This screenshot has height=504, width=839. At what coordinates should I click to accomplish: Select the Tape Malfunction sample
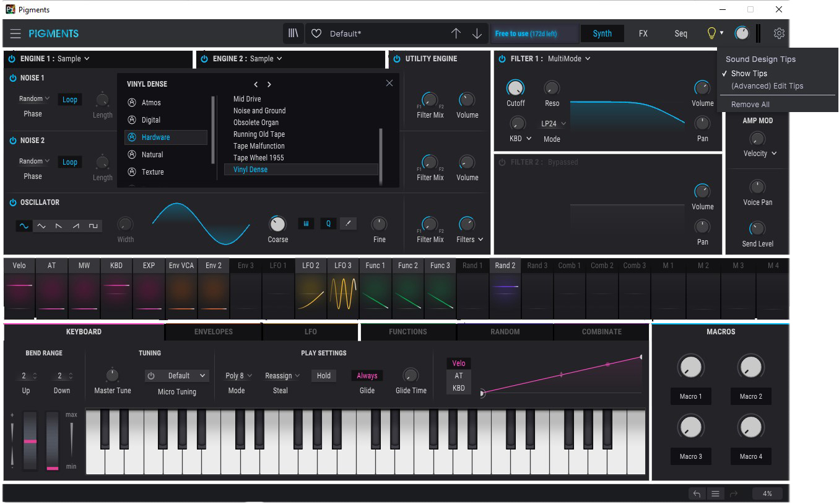click(x=258, y=146)
